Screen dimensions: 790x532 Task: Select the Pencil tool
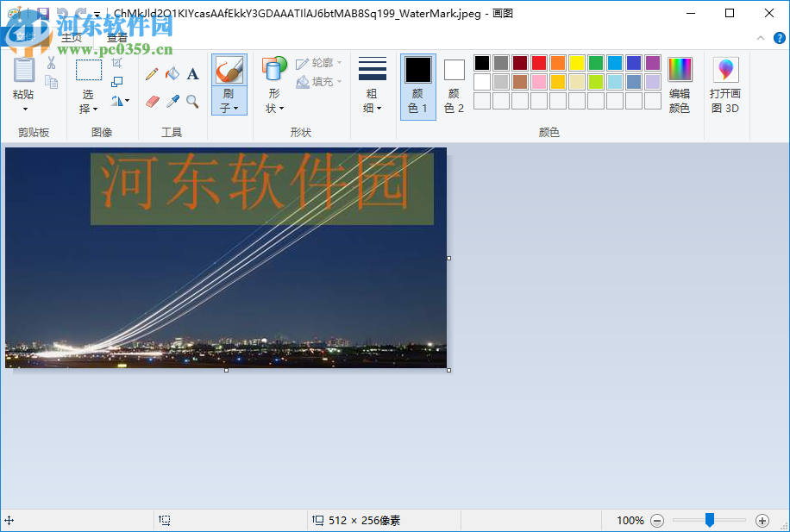pos(152,74)
